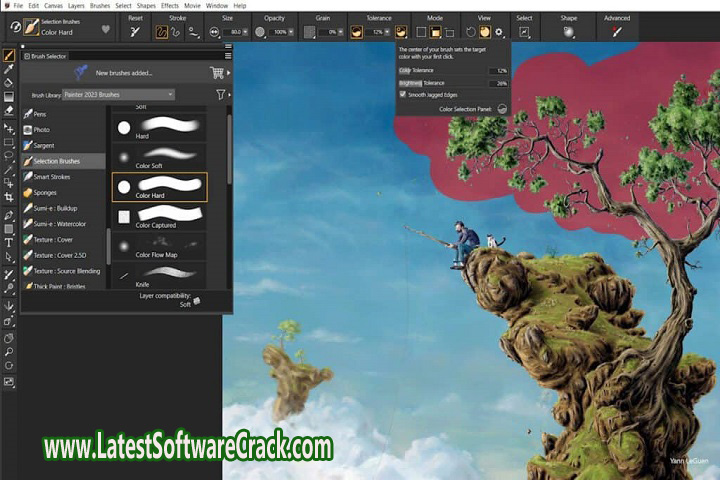Screen dimensions: 720x480
Task: Open the Layers menu
Action: click(x=76, y=6)
